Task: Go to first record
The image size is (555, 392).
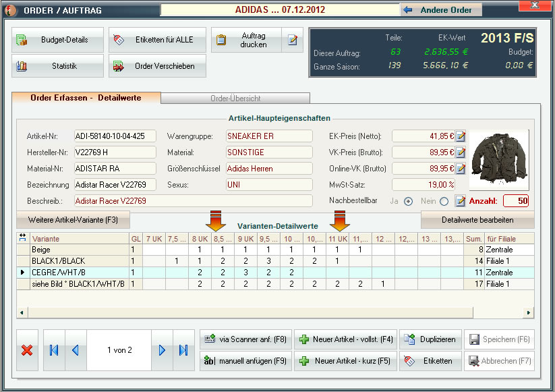Action: [x=54, y=350]
